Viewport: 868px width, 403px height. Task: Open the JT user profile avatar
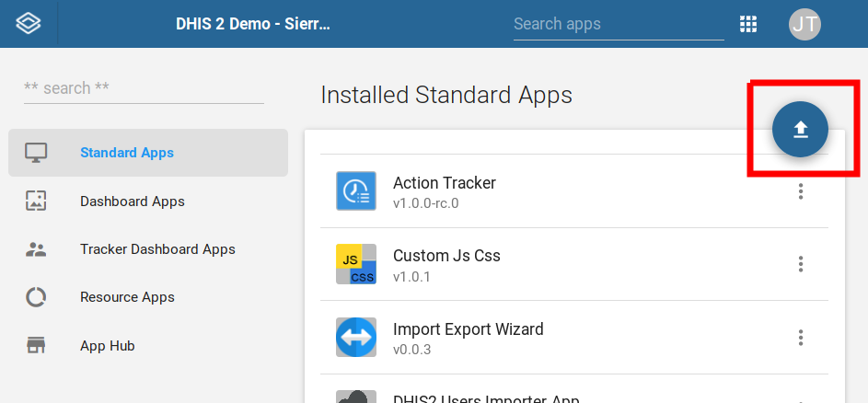(x=804, y=24)
